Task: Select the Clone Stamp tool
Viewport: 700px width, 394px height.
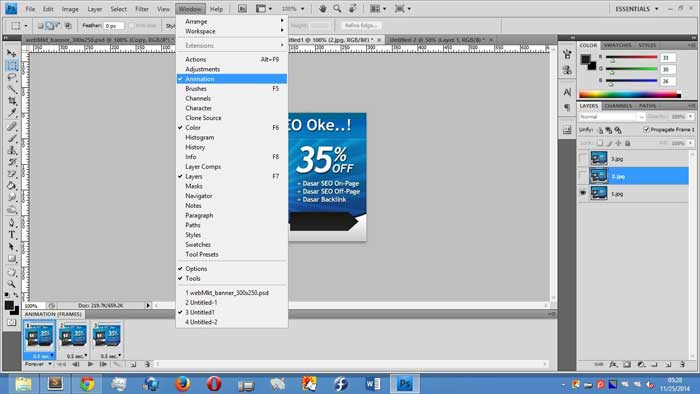Action: pyautogui.click(x=12, y=150)
